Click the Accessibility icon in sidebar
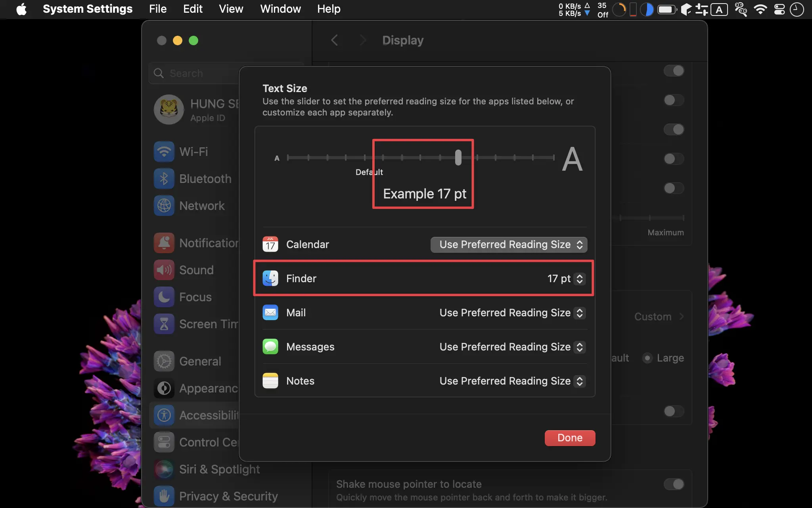Image resolution: width=812 pixels, height=508 pixels. pyautogui.click(x=164, y=415)
